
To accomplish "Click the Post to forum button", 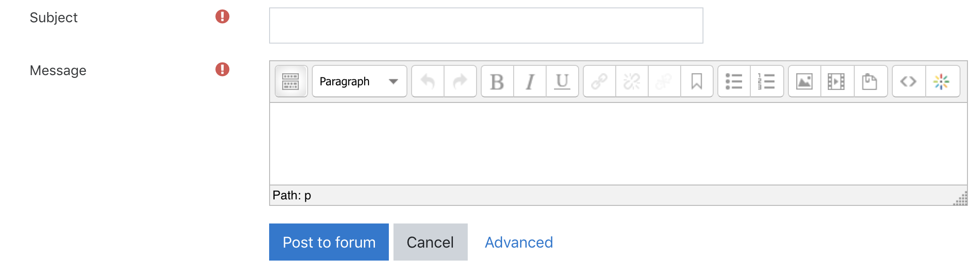I will (x=329, y=242).
